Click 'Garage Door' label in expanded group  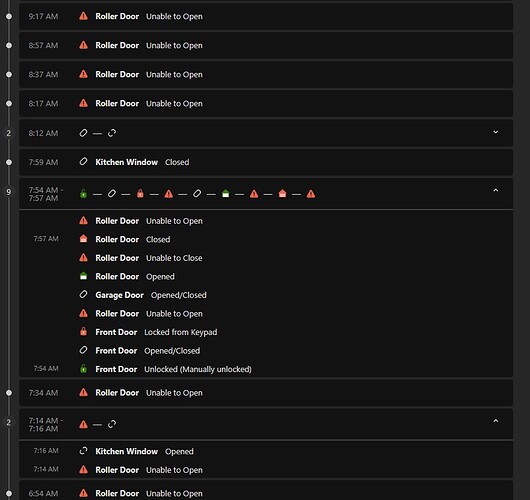(119, 295)
